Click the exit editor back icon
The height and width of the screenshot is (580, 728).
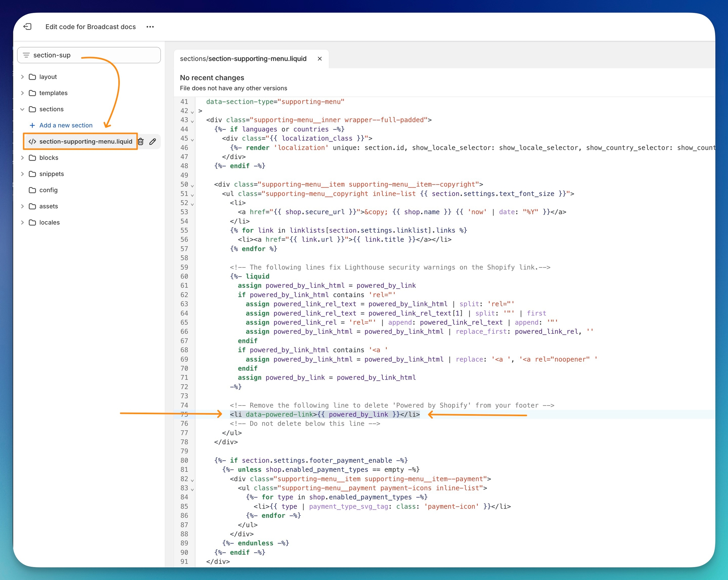point(27,27)
